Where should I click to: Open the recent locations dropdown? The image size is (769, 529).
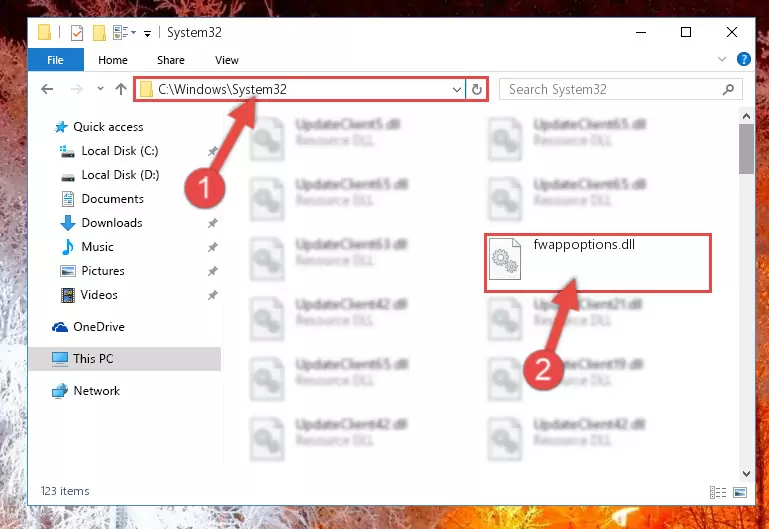(101, 89)
